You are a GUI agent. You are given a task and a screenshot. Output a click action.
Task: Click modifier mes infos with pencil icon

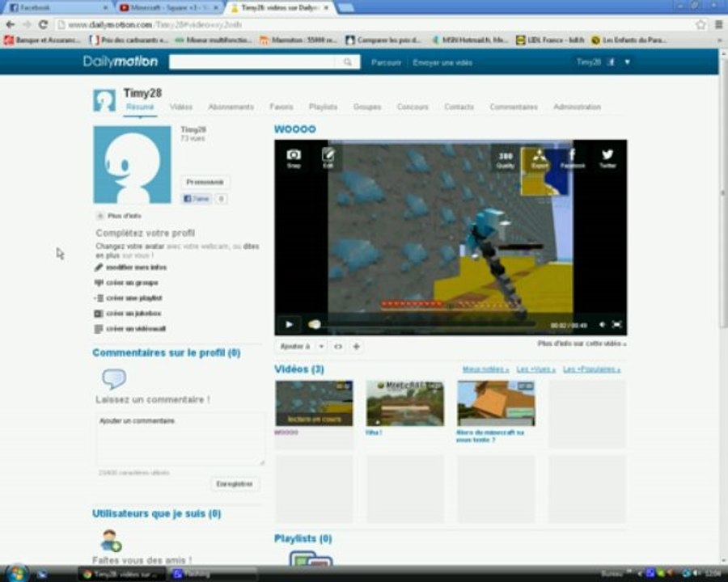131,268
